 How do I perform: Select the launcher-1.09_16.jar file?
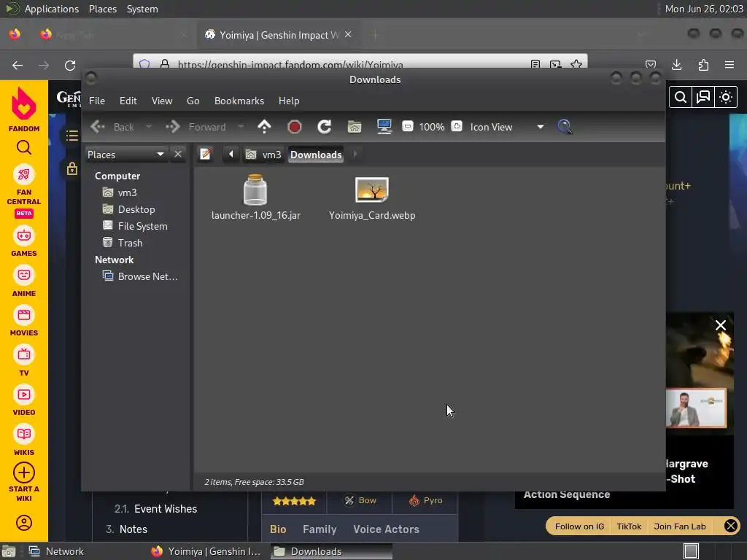pyautogui.click(x=256, y=197)
